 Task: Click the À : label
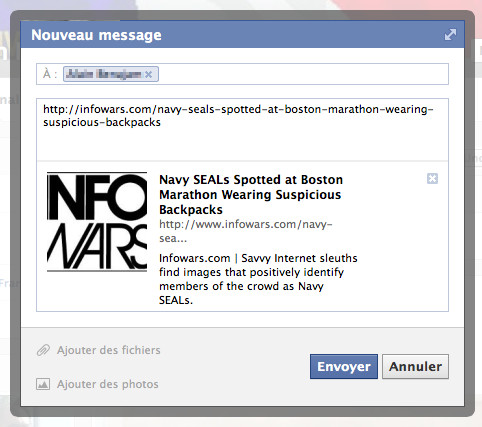[x=50, y=74]
